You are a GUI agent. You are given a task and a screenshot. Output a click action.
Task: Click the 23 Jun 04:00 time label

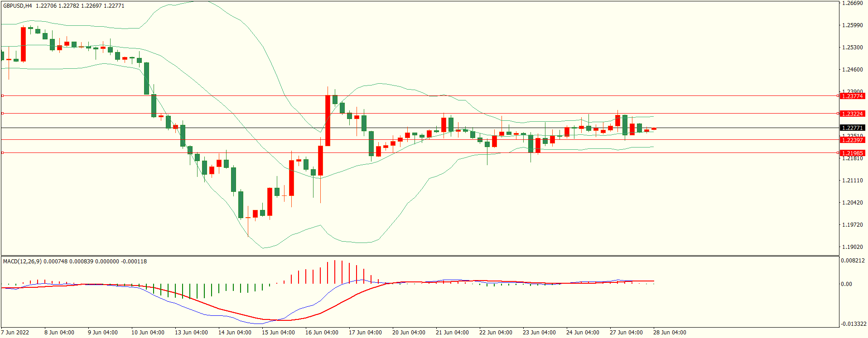coord(539,333)
